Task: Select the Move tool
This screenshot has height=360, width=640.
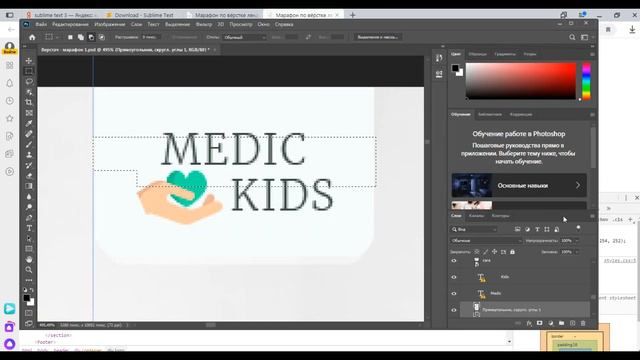Action: point(29,60)
